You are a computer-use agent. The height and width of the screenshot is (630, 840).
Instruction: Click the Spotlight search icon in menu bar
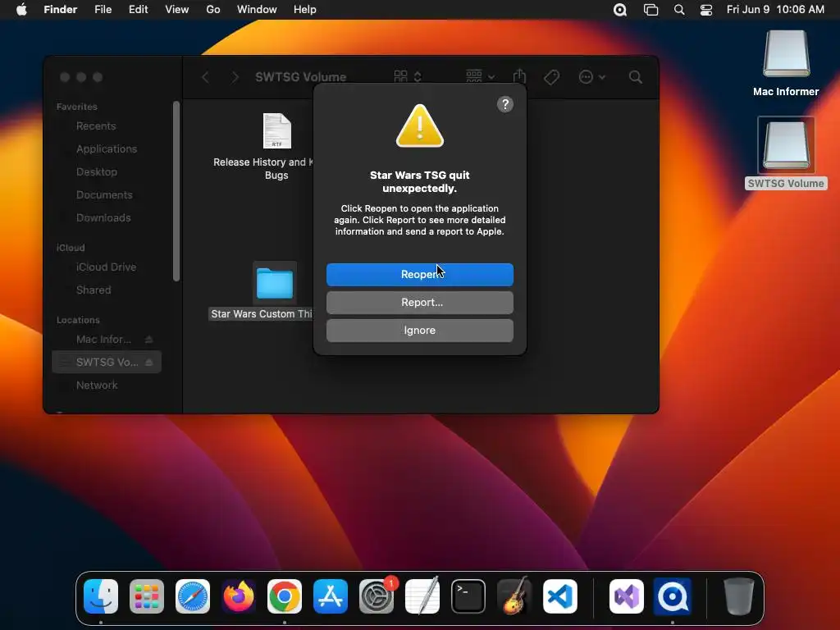(x=678, y=10)
